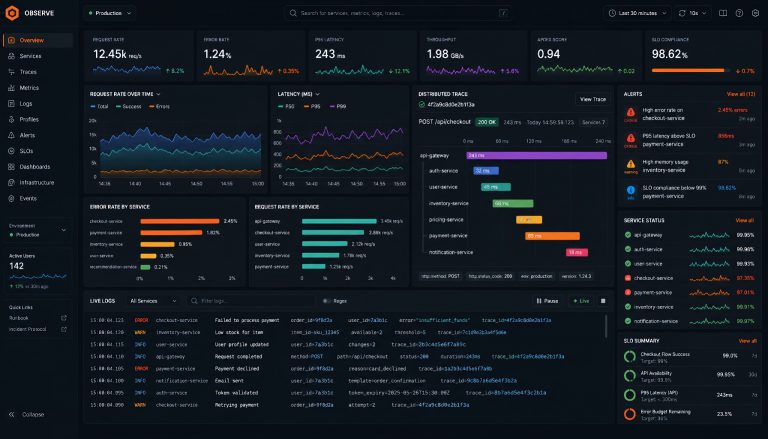Screen dimensions: 768x439
Task: Click the stop square icon in Live Logs
Action: (603, 301)
